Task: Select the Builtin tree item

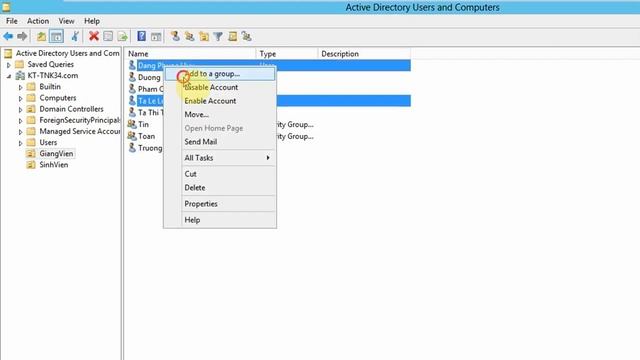Action: [x=50, y=87]
